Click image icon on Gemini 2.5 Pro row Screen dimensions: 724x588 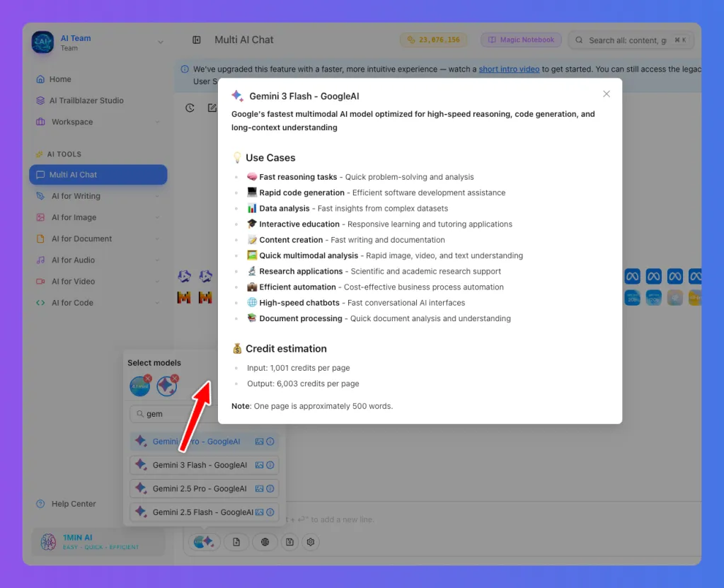[260, 489]
